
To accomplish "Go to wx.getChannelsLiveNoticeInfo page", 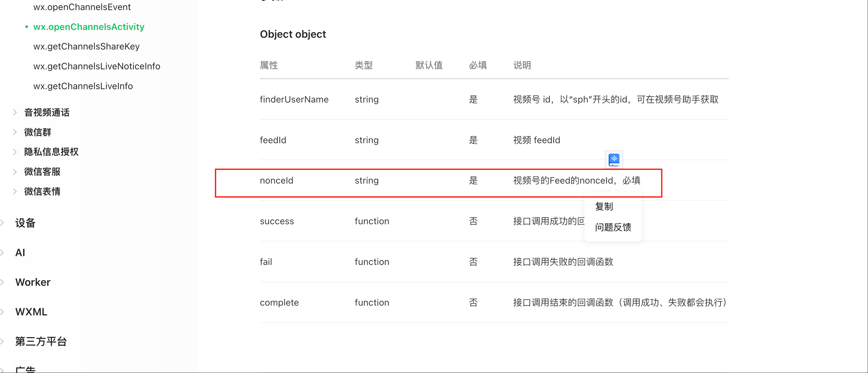I will click(96, 66).
